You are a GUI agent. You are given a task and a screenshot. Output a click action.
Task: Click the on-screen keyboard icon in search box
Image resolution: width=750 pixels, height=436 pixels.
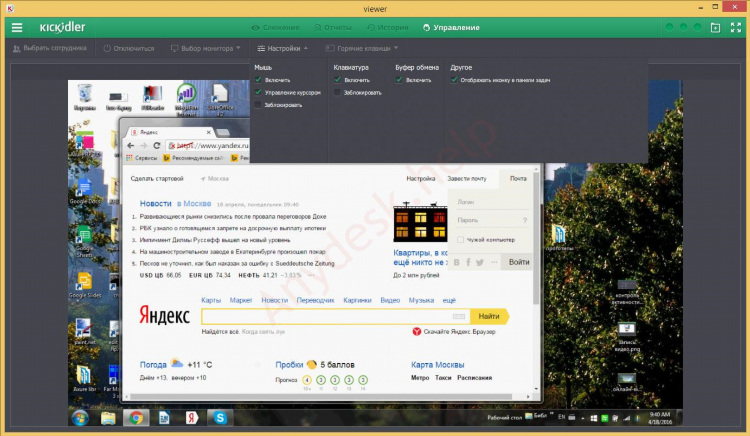[x=459, y=316]
